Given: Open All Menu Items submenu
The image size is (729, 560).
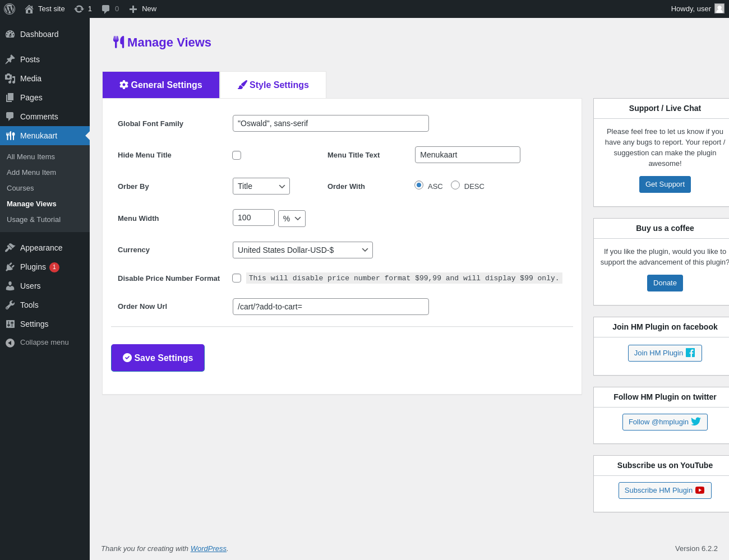Looking at the screenshot, I should tap(31, 157).
